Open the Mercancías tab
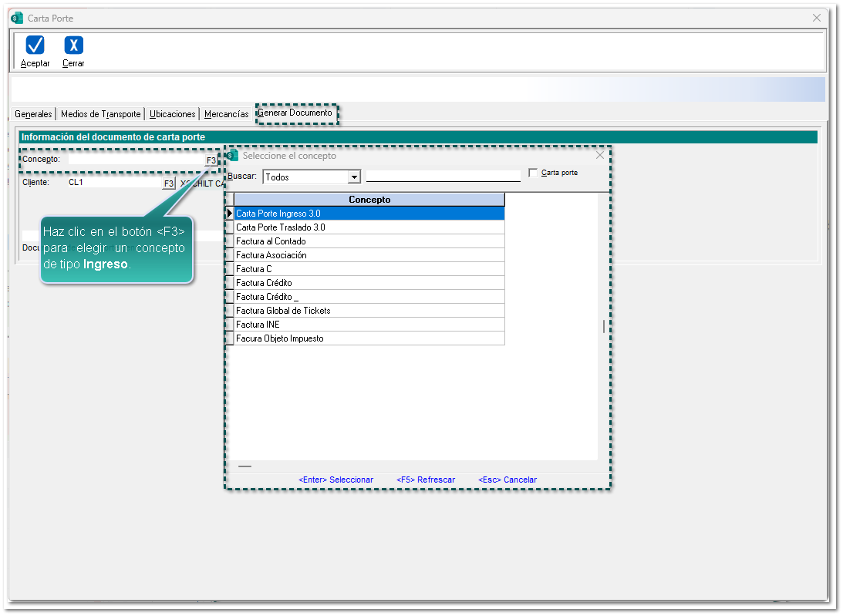Screen dimensions: 843x616 pyautogui.click(x=226, y=114)
